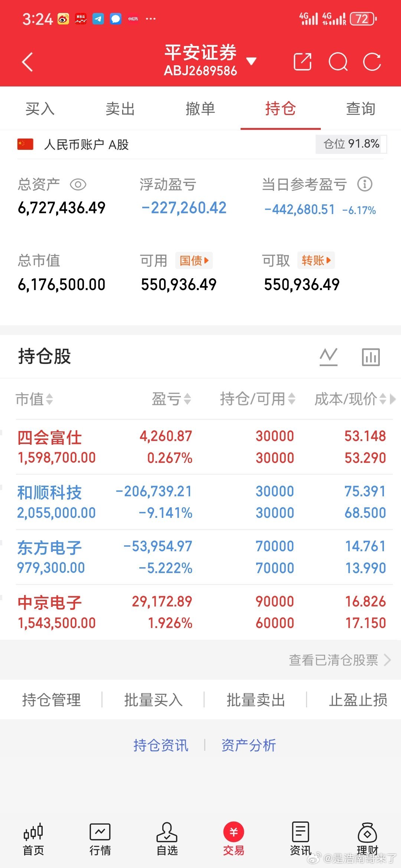Tap the 国债 button next to 可用

194,260
